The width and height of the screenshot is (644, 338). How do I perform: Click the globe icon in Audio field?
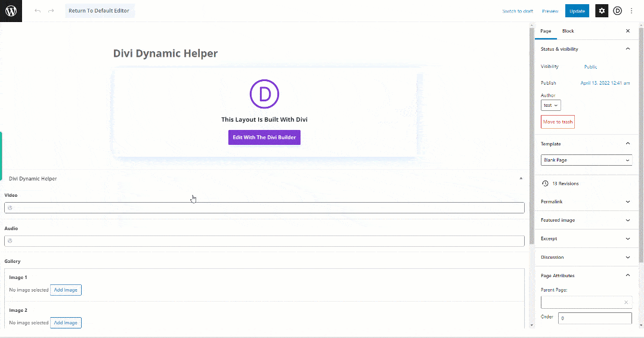[10, 241]
